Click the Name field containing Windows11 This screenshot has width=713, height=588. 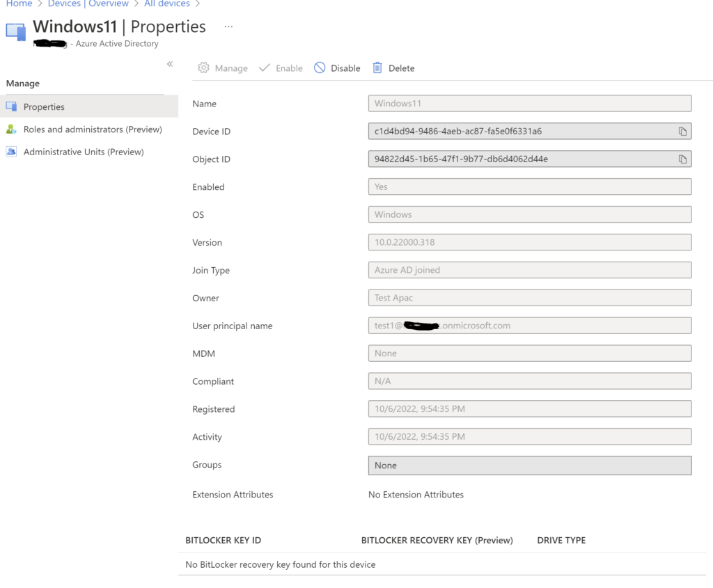click(x=529, y=104)
